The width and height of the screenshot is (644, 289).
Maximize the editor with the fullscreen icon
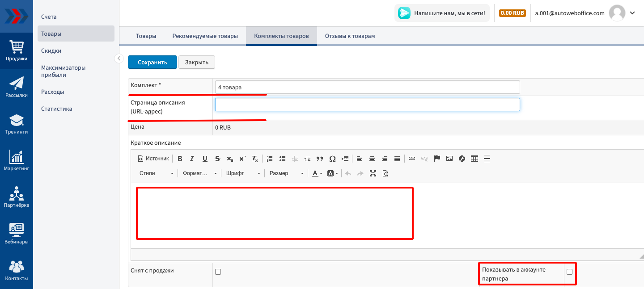click(373, 173)
